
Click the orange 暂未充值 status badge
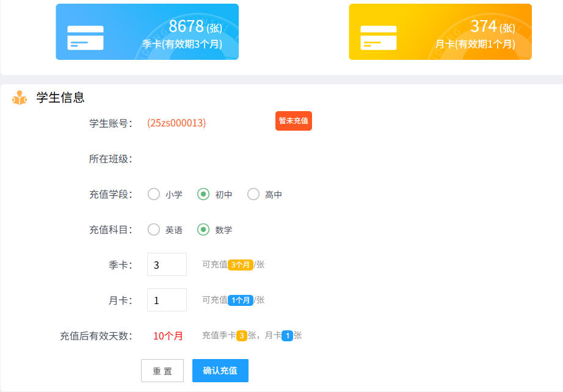[x=294, y=121]
